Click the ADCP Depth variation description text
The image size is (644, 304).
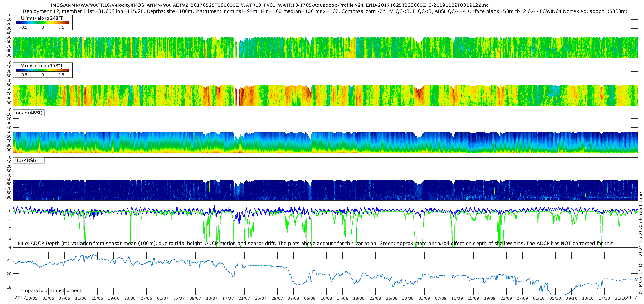(316, 244)
